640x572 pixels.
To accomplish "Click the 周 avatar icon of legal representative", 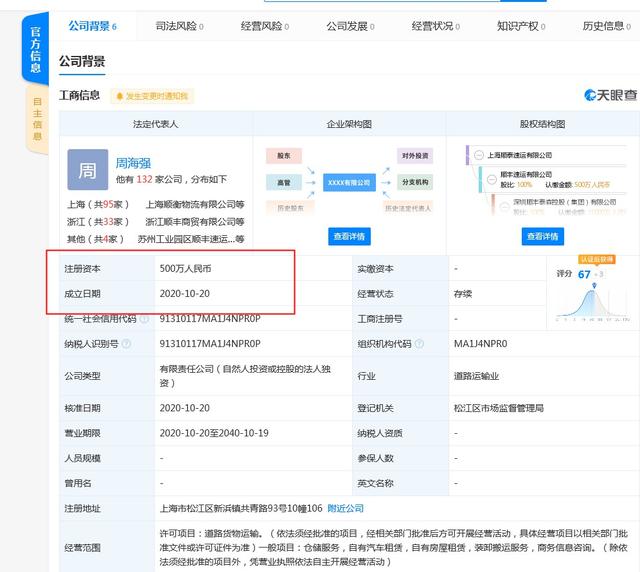I will click(x=87, y=170).
